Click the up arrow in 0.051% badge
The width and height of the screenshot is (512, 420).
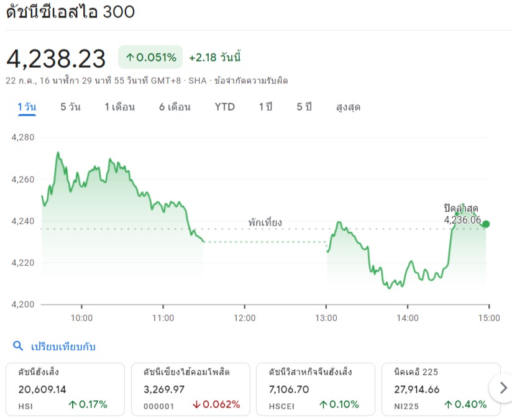tap(130, 58)
